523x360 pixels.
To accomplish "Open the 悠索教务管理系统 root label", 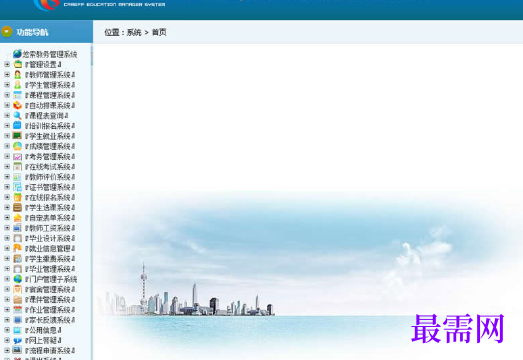I will pos(50,54).
